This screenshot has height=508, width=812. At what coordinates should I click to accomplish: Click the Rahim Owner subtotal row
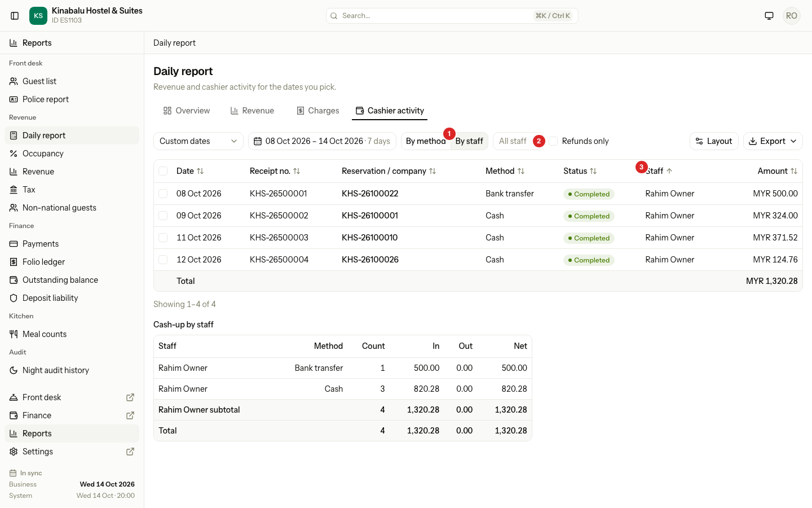[342, 410]
